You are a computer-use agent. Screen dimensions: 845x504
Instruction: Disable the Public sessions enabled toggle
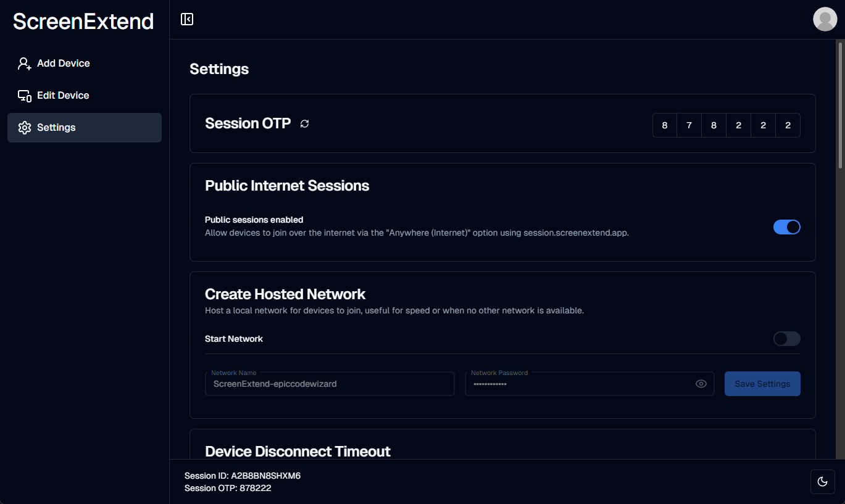[786, 227]
